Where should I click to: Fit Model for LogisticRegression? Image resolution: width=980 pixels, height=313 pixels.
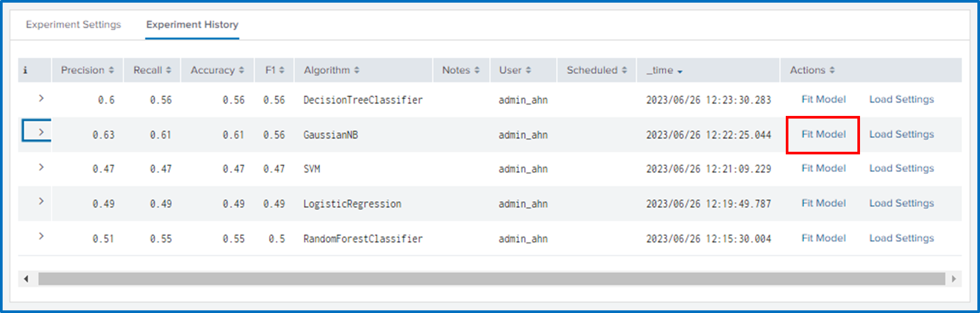pyautogui.click(x=824, y=203)
